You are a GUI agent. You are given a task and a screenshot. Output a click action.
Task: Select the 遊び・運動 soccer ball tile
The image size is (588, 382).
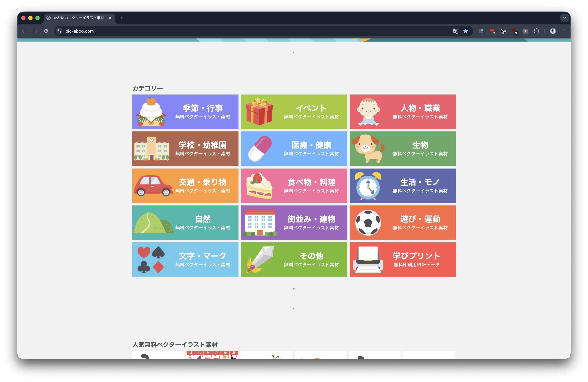click(x=402, y=223)
